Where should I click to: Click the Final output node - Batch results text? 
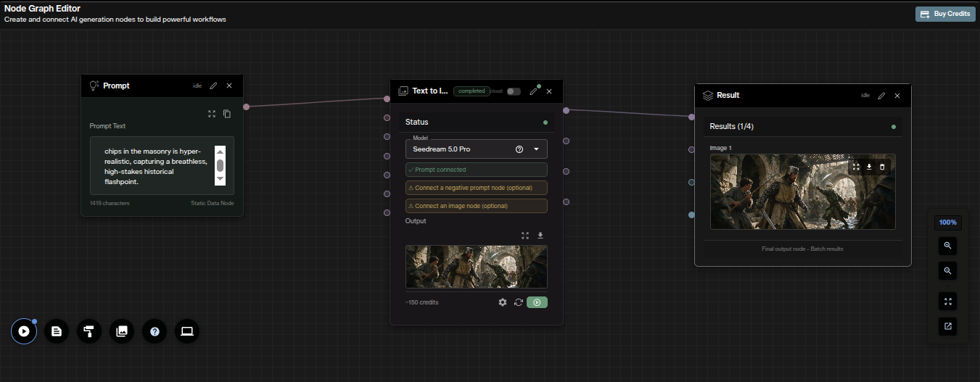click(802, 249)
